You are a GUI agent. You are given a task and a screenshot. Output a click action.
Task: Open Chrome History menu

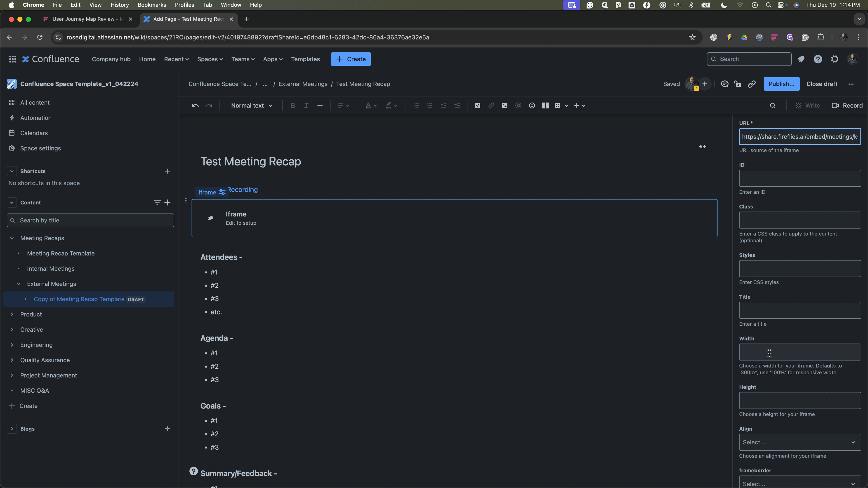point(119,5)
